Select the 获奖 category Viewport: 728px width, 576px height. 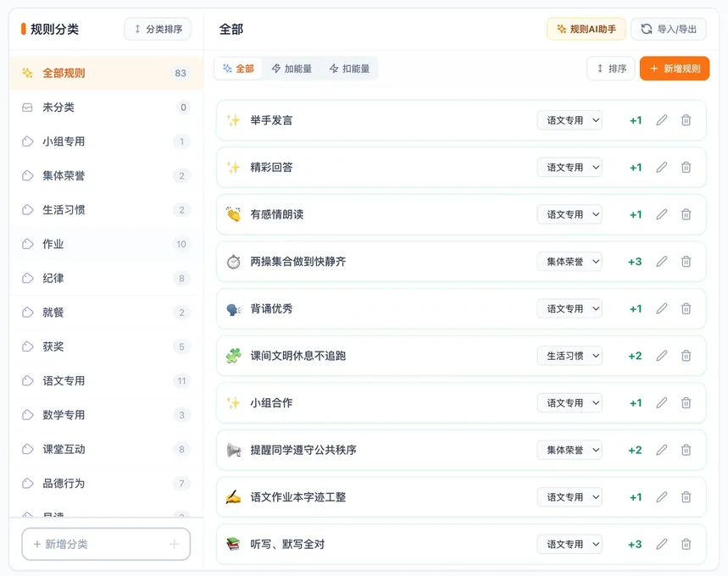pyautogui.click(x=106, y=346)
